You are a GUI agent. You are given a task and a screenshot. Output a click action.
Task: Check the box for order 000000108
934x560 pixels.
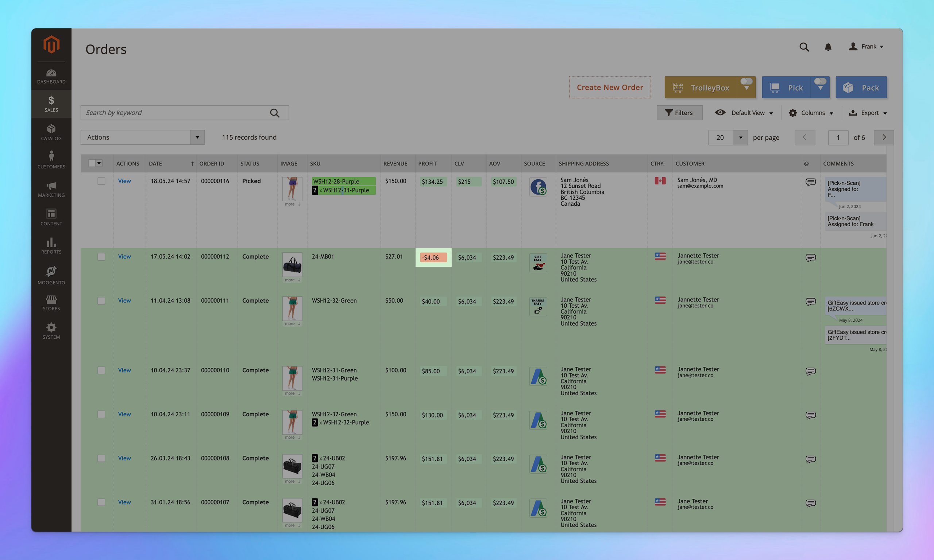coord(101,458)
